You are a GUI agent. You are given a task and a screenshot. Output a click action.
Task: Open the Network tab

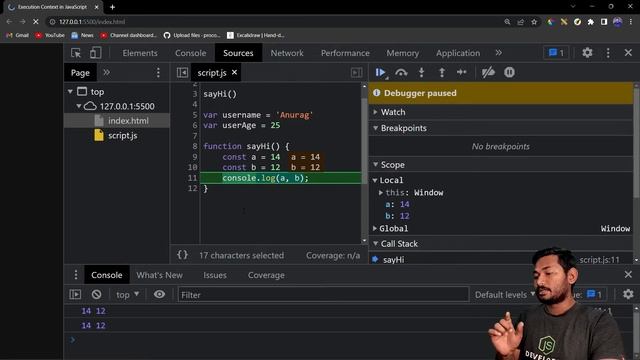click(287, 53)
